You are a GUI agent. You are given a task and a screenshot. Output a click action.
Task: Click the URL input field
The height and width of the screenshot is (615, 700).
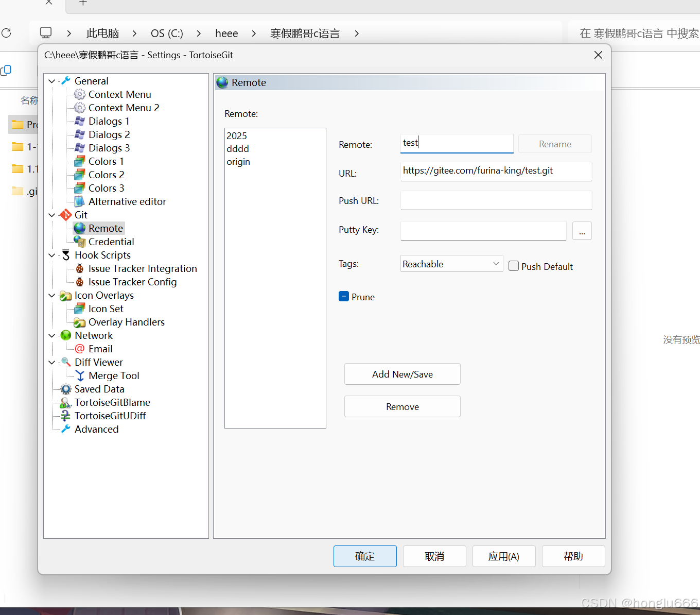(496, 171)
